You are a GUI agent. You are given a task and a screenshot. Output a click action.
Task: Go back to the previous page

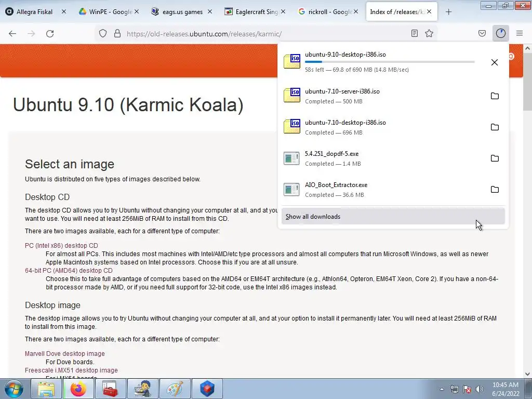pos(12,34)
